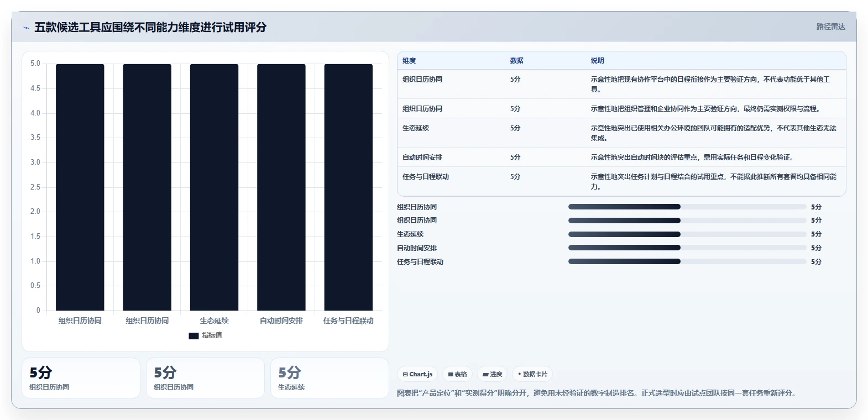Screen dimensions: 868x420
Task: Click the 3.0 tick on the y-axis
Action: tap(35, 162)
